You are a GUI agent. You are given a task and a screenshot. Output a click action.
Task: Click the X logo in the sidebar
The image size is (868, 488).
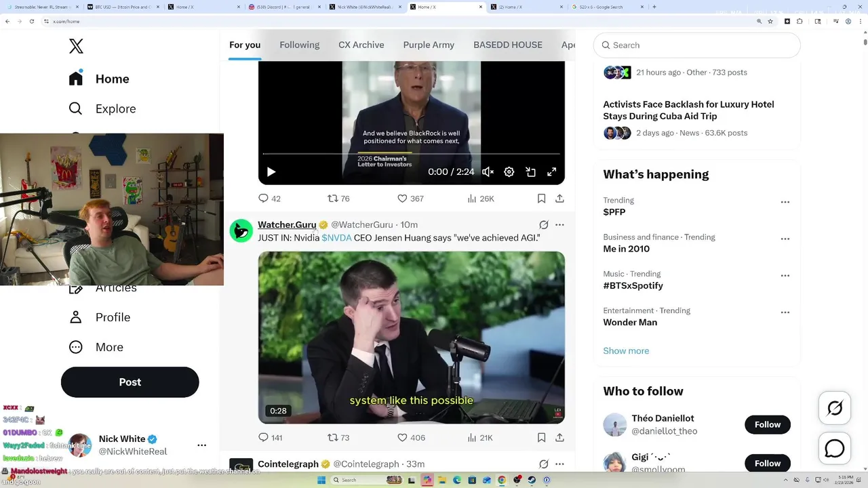point(76,46)
